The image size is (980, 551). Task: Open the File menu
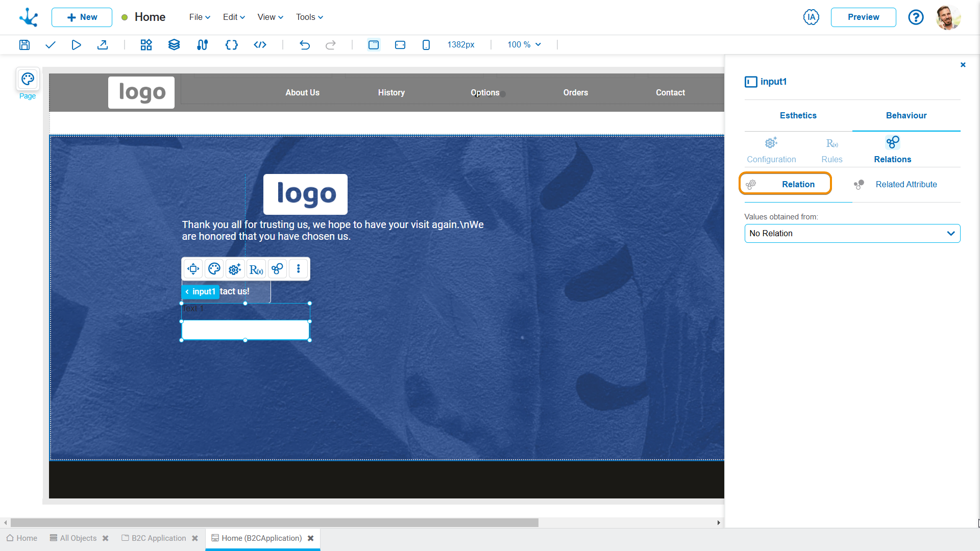pyautogui.click(x=200, y=17)
